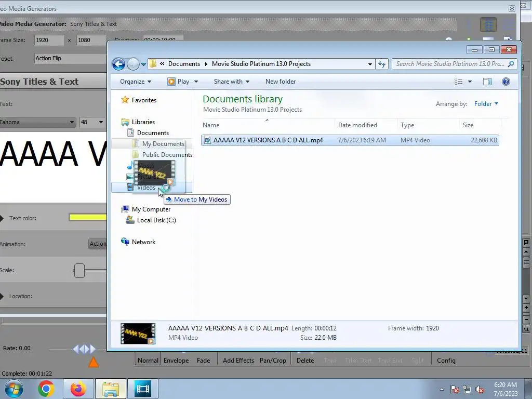Change the view using the view icon

tap(458, 82)
